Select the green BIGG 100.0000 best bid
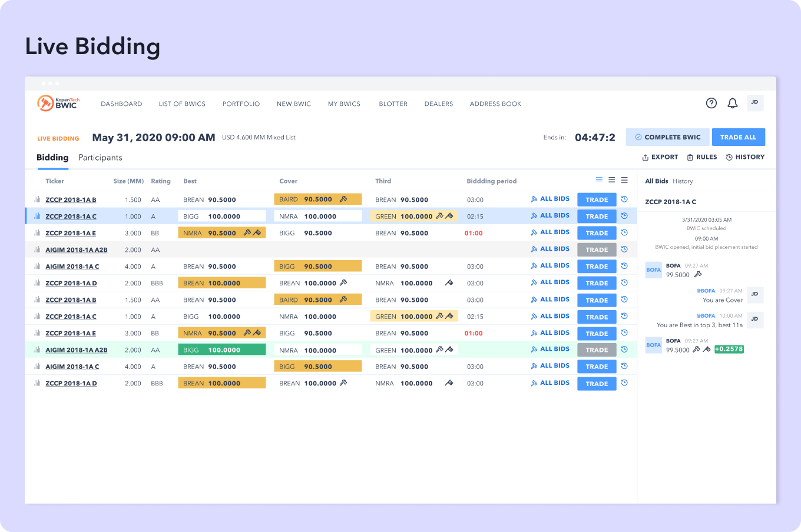 222,350
